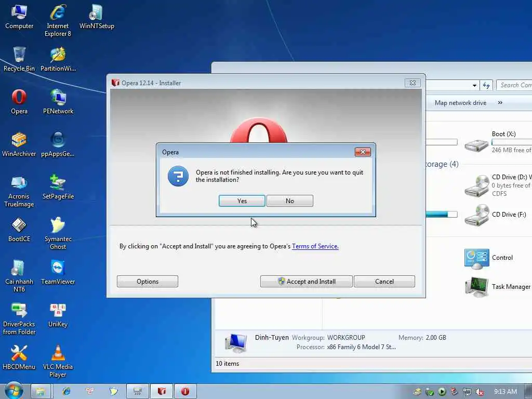Click muted volume tray icon
Image resolution: width=532 pixels, height=399 pixels.
tap(480, 392)
